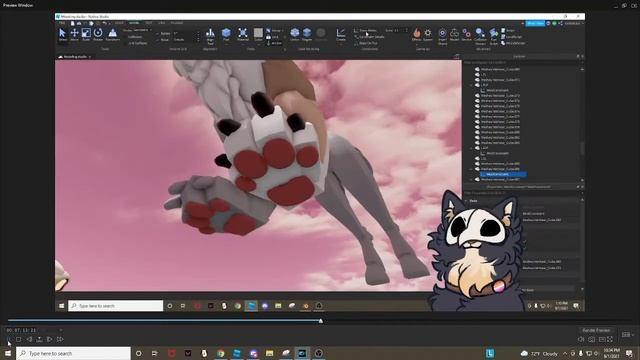Screen dimensions: 640x360
Task: Launch the Align Tool
Action: tap(210, 35)
